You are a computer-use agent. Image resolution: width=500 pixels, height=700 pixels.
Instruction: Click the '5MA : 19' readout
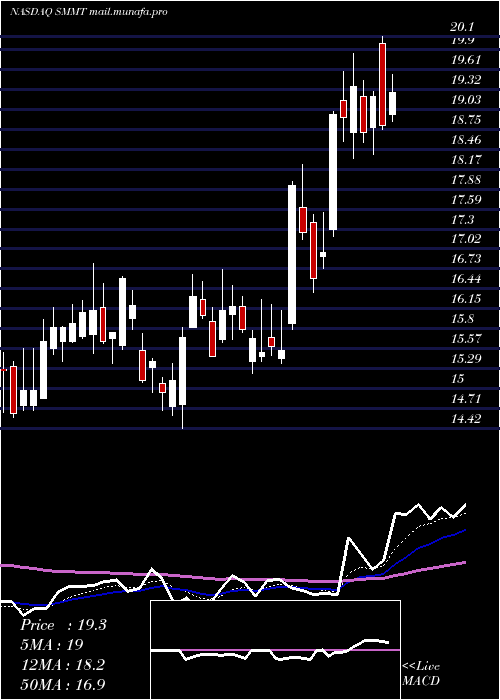coord(52,645)
